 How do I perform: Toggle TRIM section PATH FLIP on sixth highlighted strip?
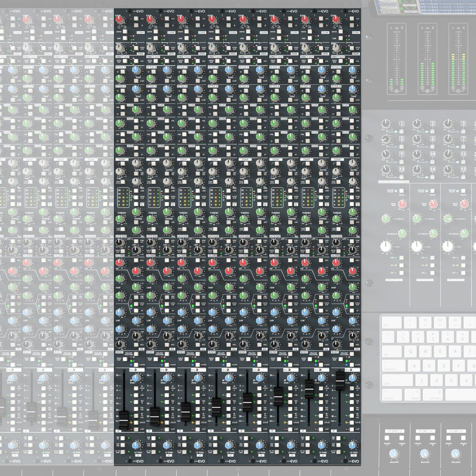(290, 48)
